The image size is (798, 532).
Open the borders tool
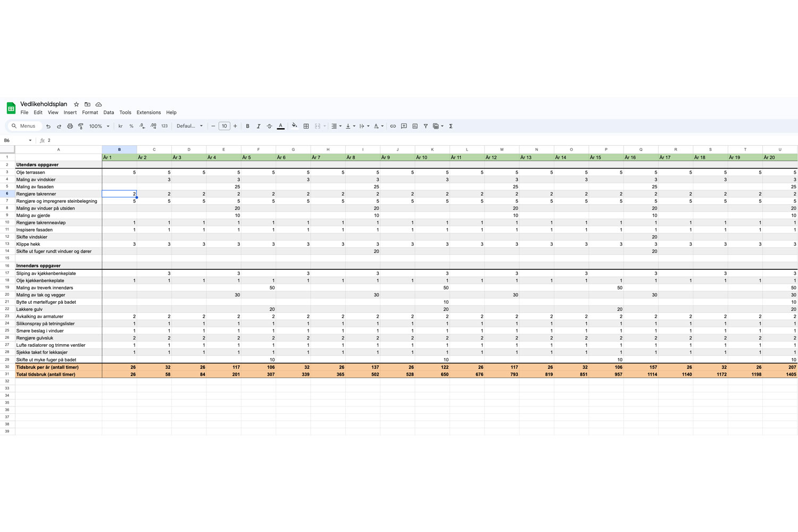[306, 126]
